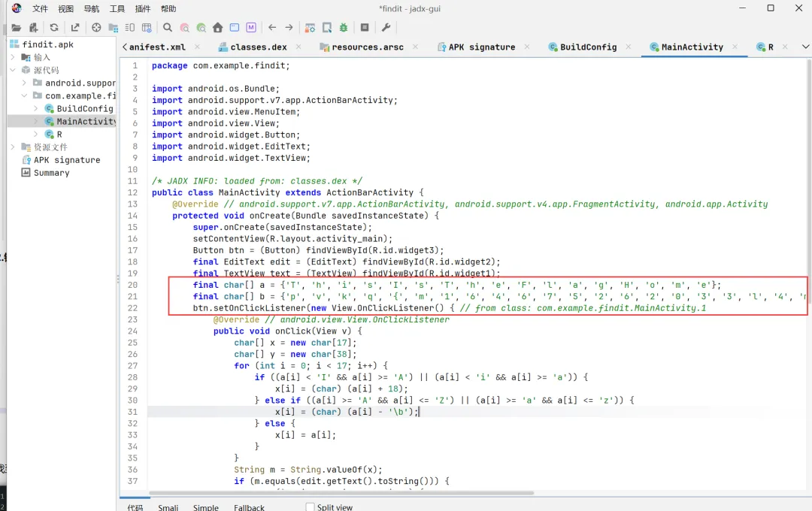The width and height of the screenshot is (812, 511).
Task: Close the APK signature tab
Action: click(x=527, y=47)
